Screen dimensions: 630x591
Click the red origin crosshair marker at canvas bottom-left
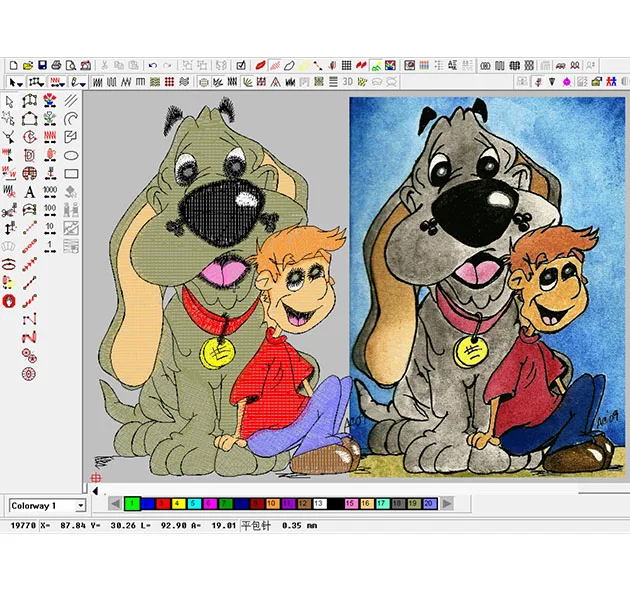[96, 478]
